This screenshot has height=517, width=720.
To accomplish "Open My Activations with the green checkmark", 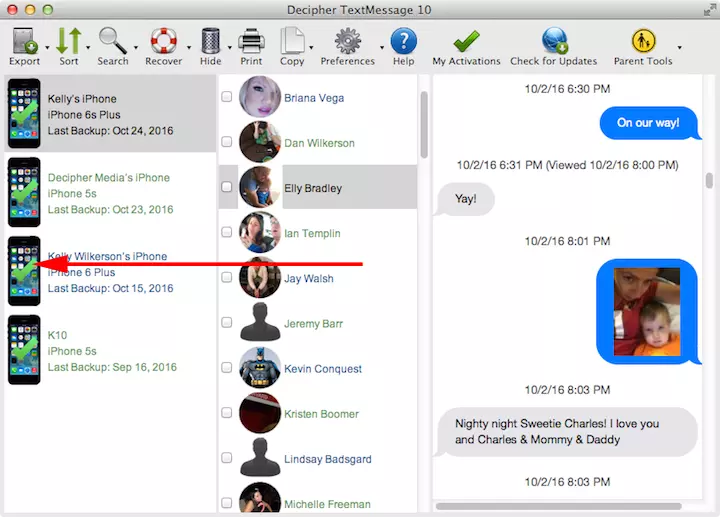I will 466,42.
